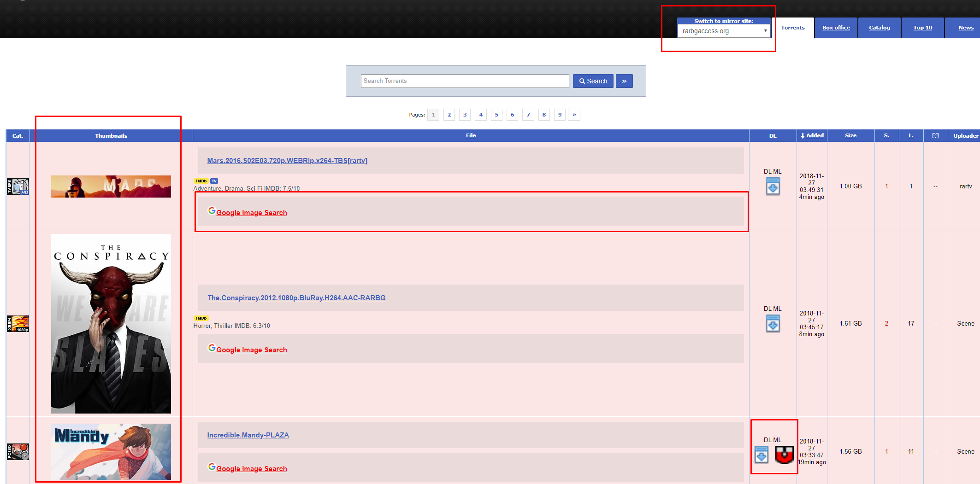Open Mars.2016.S02E03.720p.WEBRip torrent link

coord(287,161)
